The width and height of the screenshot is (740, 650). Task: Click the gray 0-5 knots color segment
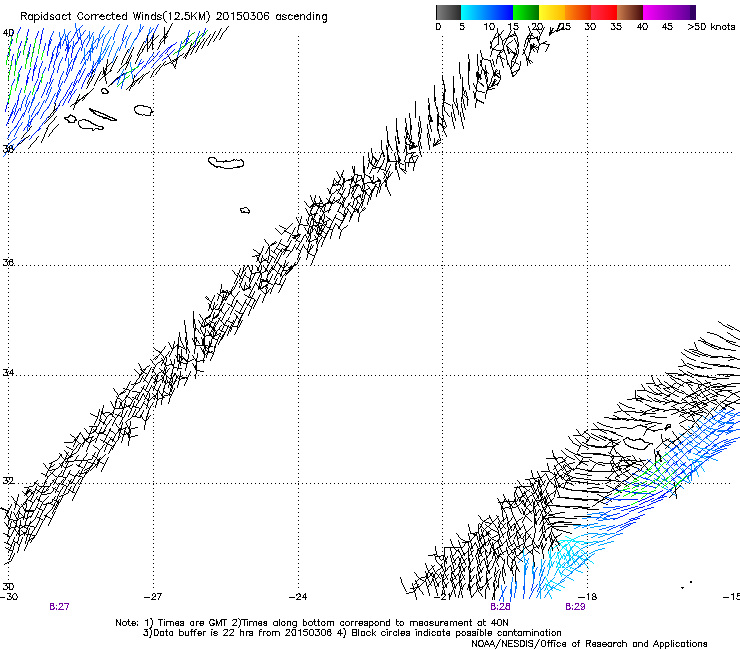[448, 12]
